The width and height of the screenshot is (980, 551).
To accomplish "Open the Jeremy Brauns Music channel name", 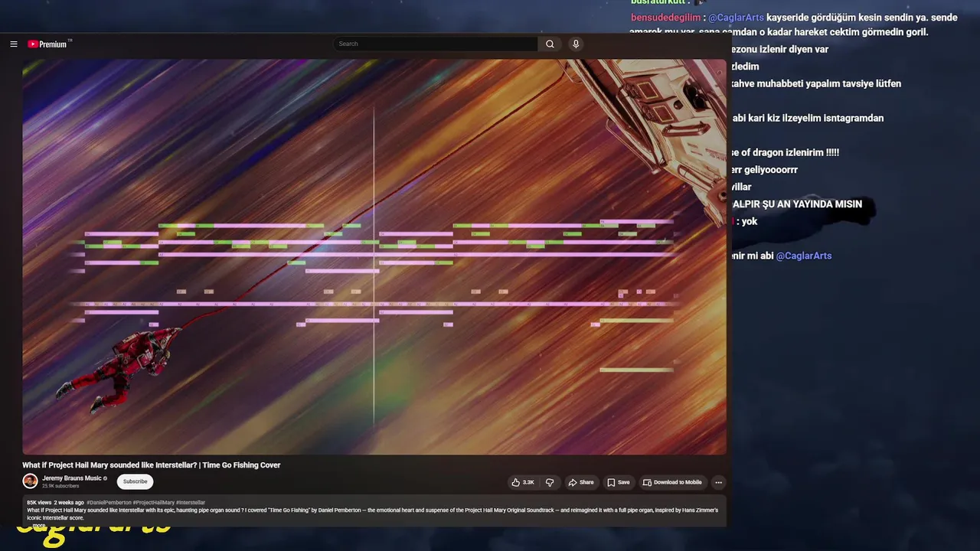I will 72,478.
